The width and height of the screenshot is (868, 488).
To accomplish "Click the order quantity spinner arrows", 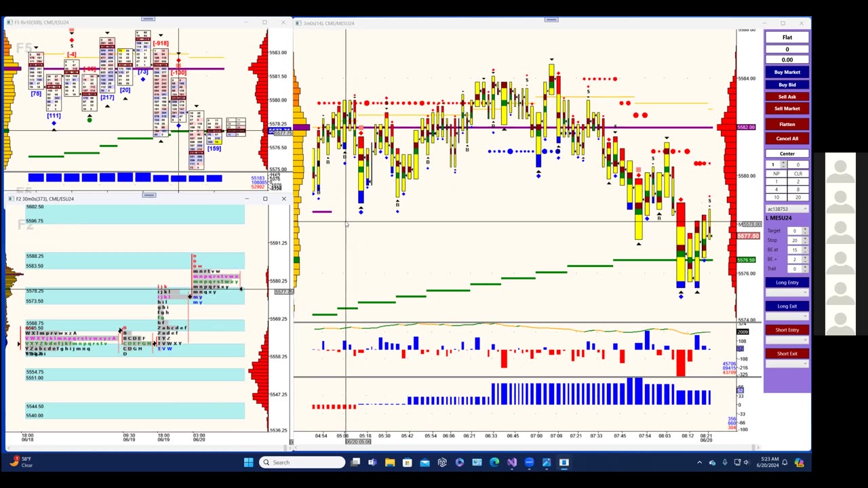I will 783,165.
